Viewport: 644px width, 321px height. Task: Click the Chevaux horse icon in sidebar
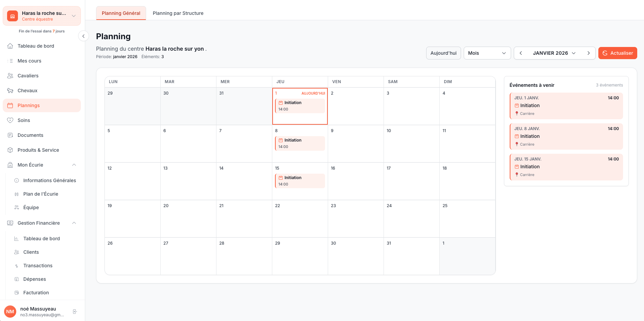(x=10, y=91)
